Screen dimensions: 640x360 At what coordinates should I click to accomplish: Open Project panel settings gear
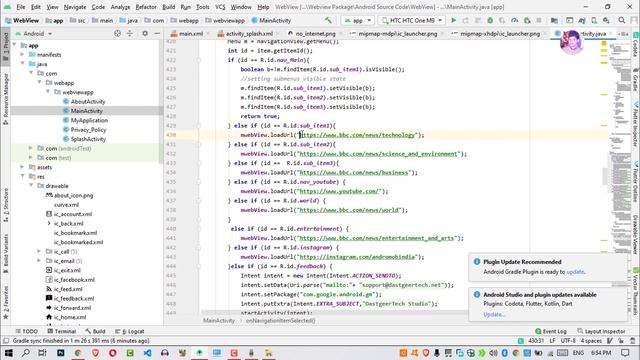tap(145, 33)
